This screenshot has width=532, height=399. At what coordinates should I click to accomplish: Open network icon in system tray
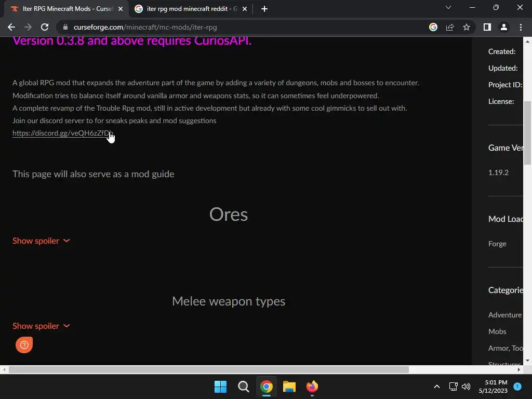(x=453, y=387)
